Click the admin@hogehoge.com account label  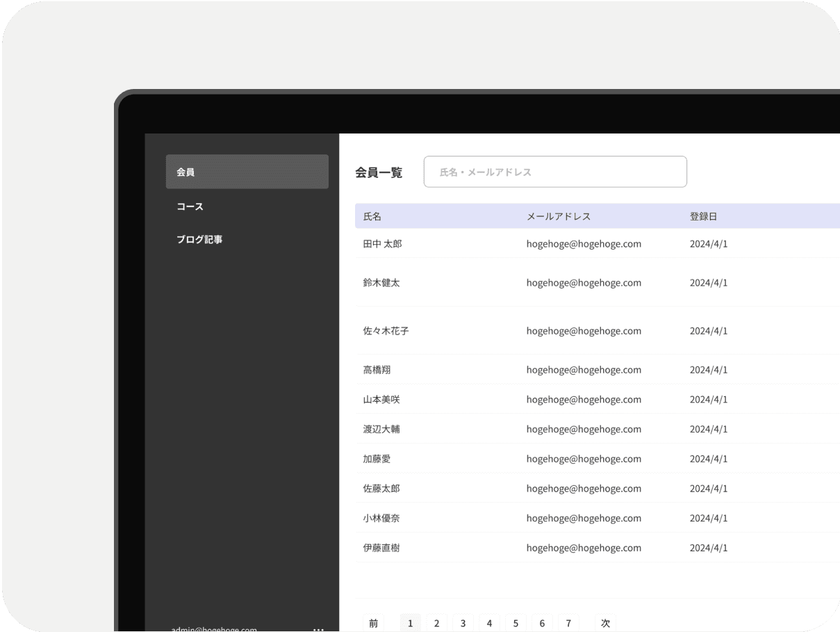(x=212, y=629)
